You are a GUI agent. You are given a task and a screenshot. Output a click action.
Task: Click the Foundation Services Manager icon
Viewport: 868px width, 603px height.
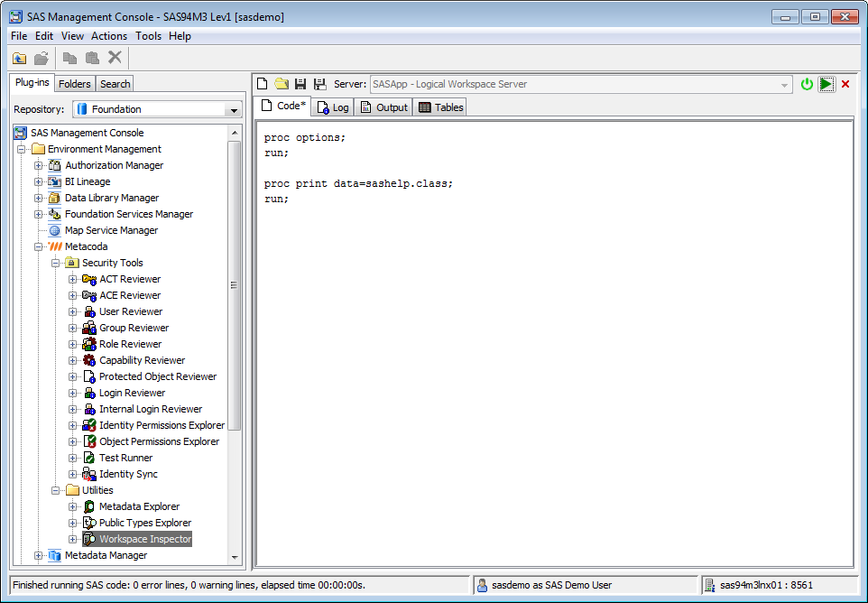point(54,214)
